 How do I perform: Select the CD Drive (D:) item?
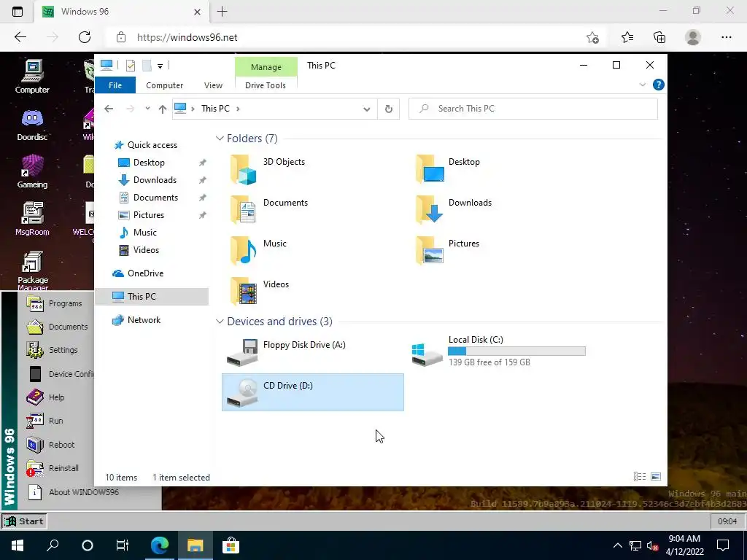click(312, 392)
